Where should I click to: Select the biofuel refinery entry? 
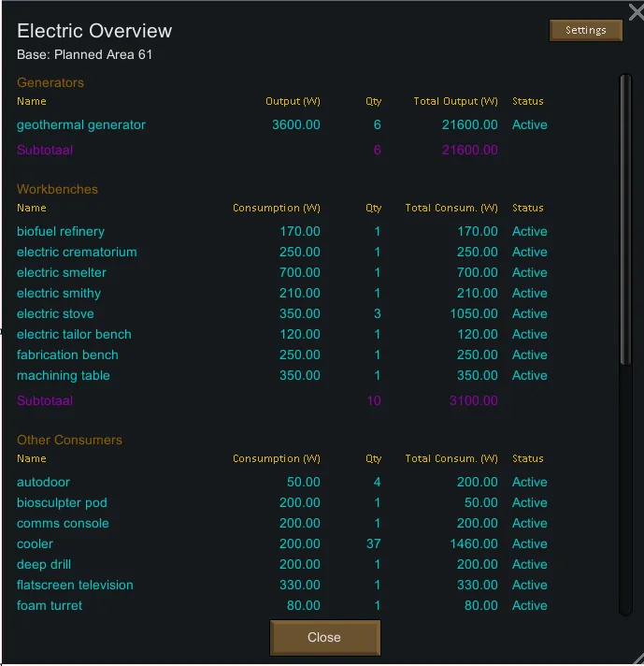point(61,232)
